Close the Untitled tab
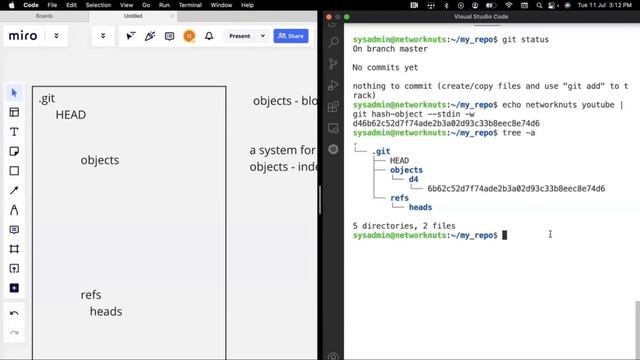Viewport: 640px width, 360px height. [172, 16]
